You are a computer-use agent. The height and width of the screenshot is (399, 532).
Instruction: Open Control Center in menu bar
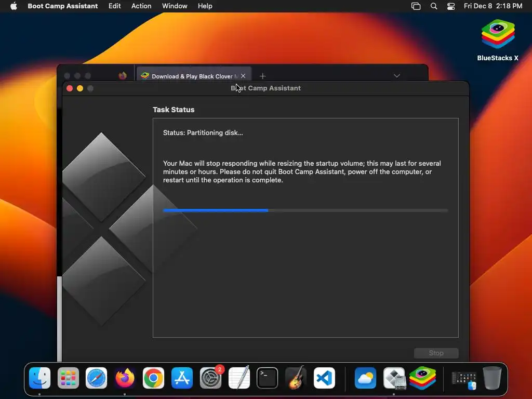tap(451, 6)
